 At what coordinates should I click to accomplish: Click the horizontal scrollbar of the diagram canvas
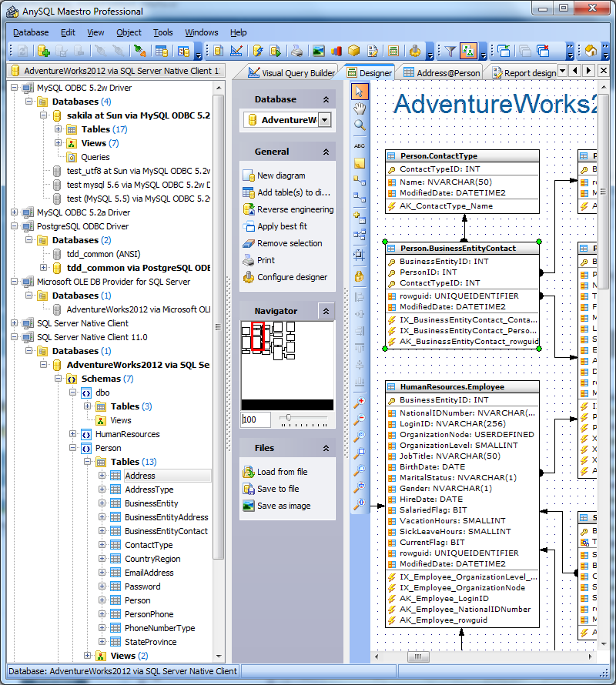(x=418, y=657)
